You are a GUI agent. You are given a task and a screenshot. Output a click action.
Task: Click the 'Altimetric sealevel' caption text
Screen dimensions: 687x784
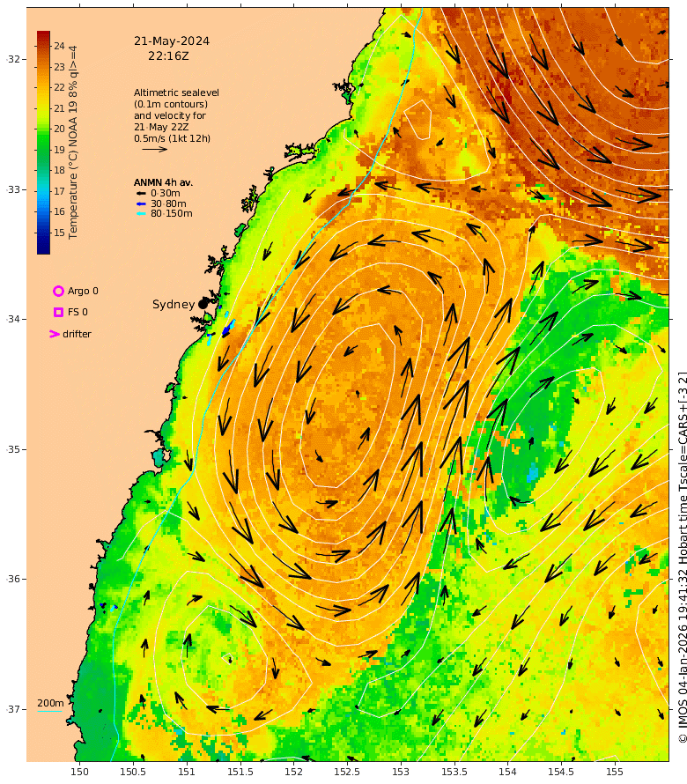pyautogui.click(x=176, y=92)
